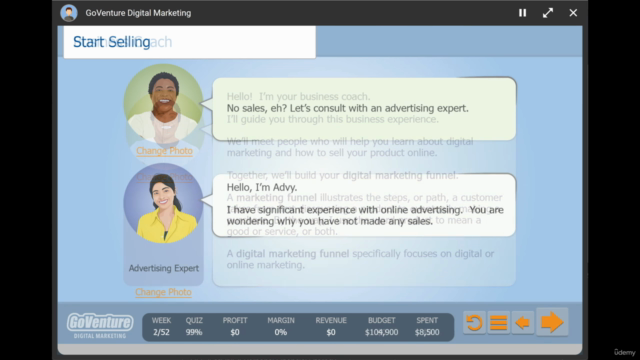Screen dimensions: 640x360
Task: Close the GoVenture Digital Marketing window
Action: click(573, 13)
